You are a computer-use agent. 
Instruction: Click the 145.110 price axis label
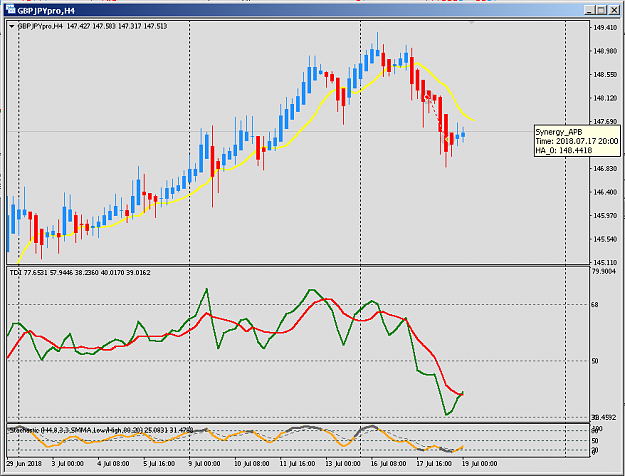605,263
